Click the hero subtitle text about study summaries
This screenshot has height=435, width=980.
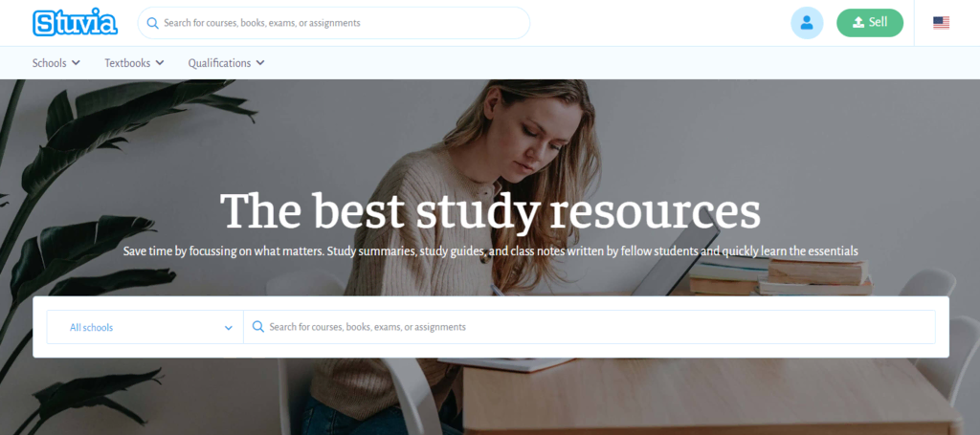tap(490, 250)
